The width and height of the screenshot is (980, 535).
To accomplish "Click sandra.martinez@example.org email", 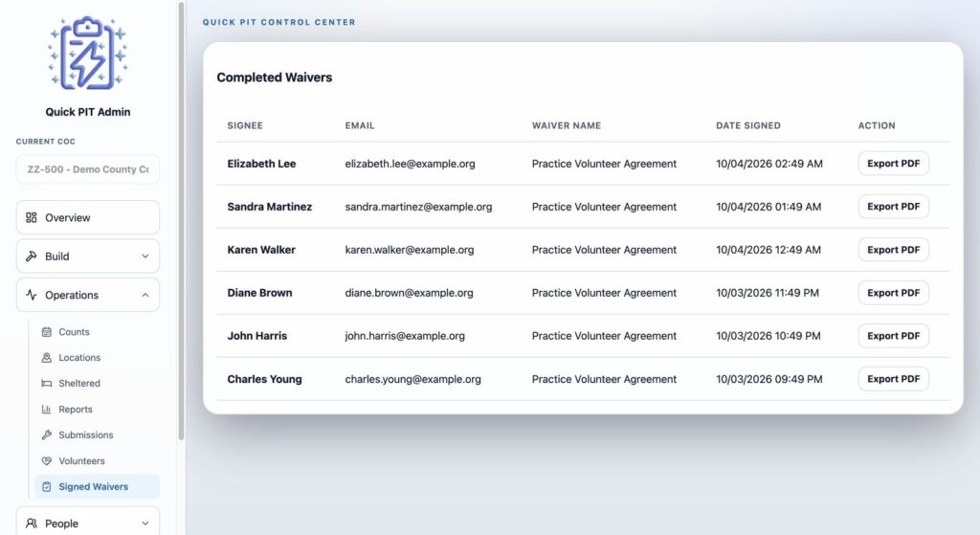I will pyautogui.click(x=419, y=207).
